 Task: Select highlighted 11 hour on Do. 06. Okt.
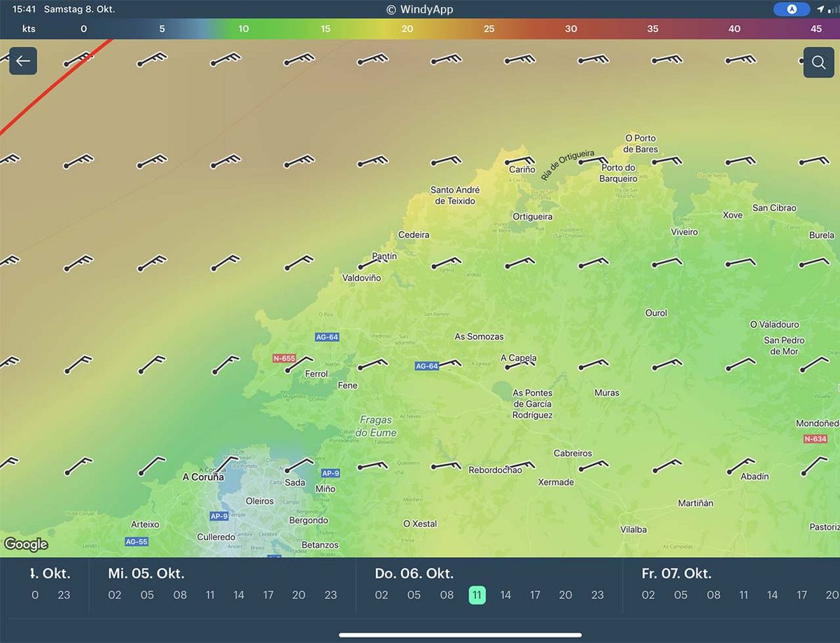tap(477, 595)
